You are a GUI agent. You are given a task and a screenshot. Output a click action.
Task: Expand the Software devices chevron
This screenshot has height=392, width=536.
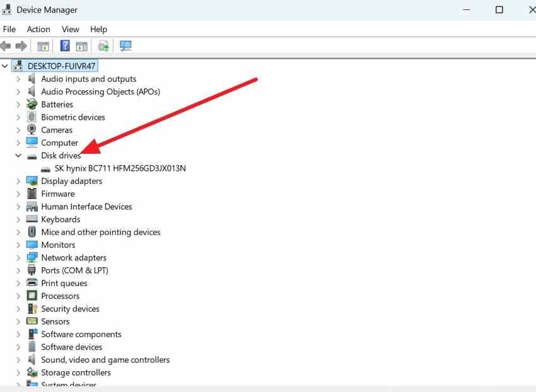[18, 347]
